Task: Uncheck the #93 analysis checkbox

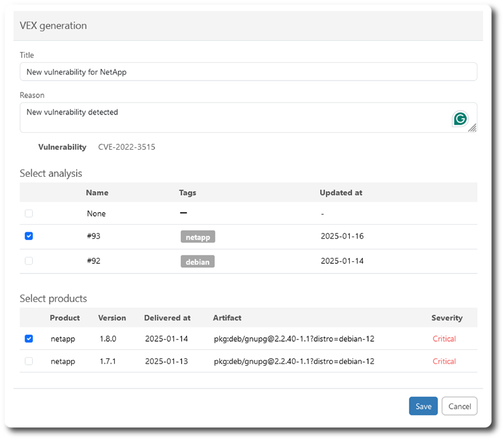Action: 29,236
